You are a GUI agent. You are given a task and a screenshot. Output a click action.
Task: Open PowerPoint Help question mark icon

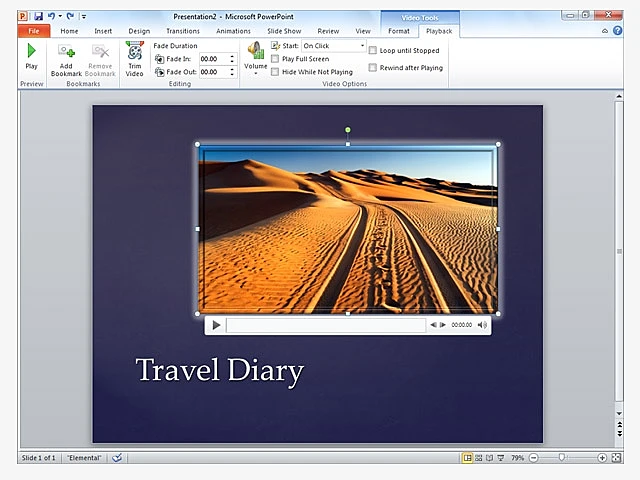coord(617,31)
